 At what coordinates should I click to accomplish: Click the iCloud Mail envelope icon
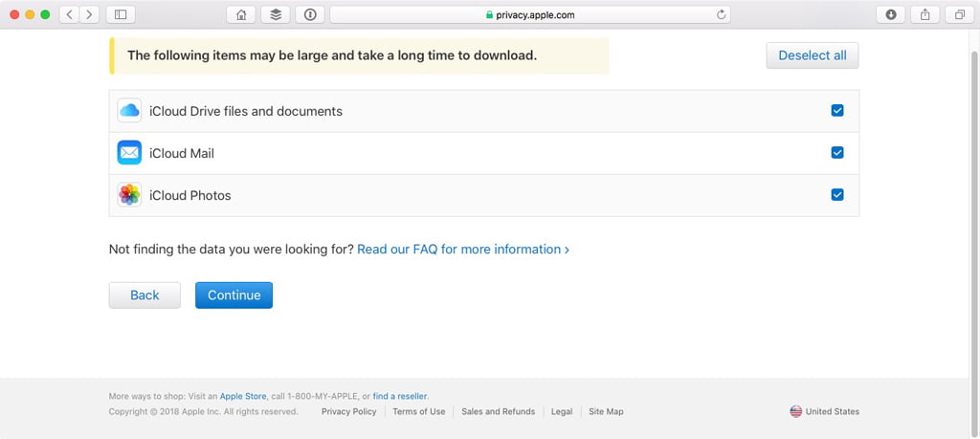tap(129, 152)
